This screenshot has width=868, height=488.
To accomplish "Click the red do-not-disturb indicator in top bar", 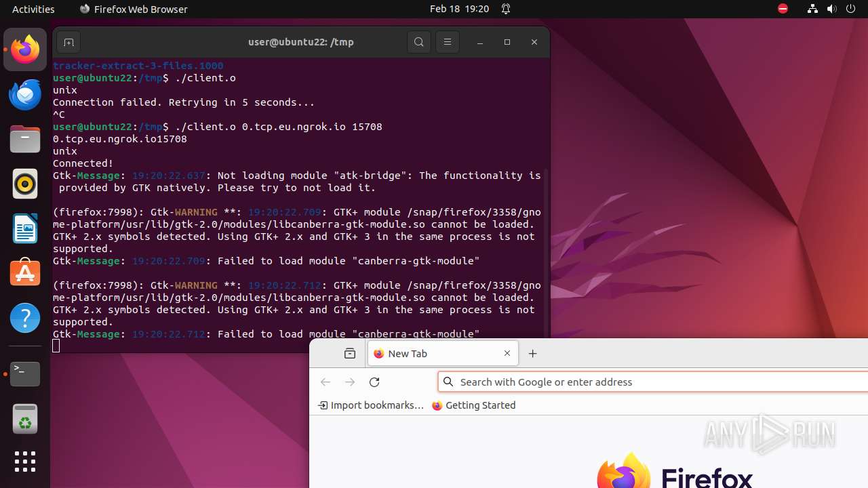I will [783, 9].
